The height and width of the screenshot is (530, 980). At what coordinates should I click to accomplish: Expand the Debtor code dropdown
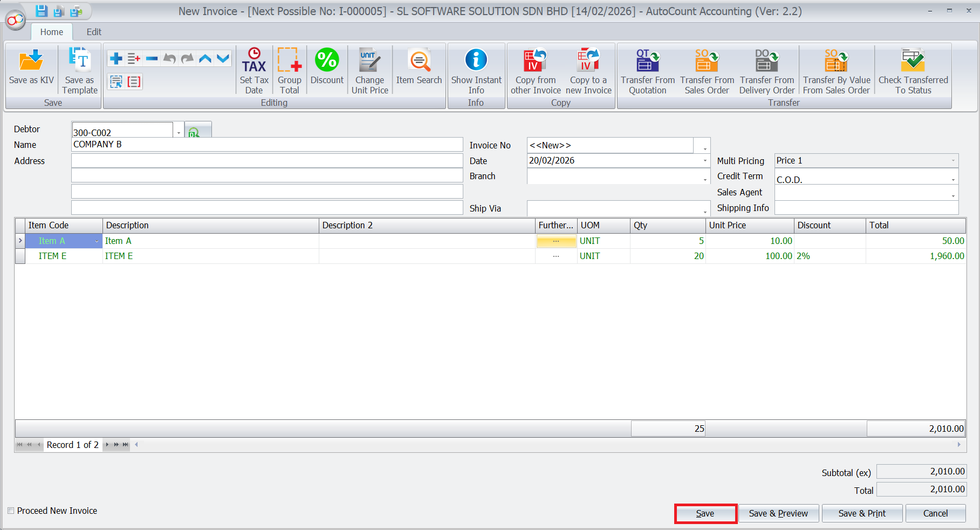pos(179,132)
